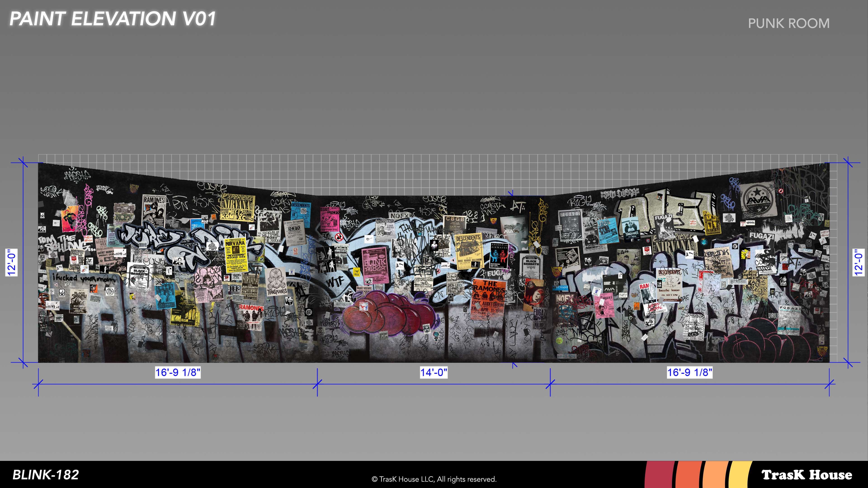
Task: Select the right 12'-0" height label
Action: click(x=859, y=263)
